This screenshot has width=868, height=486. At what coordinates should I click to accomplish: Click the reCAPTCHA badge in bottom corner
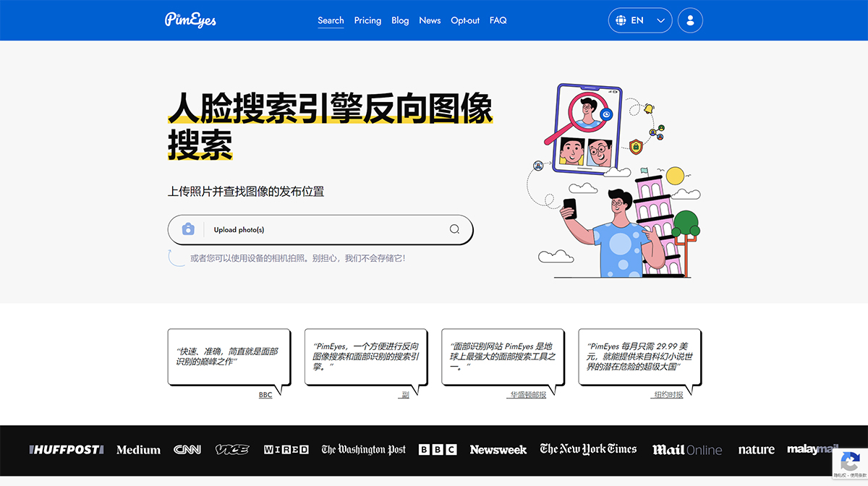[x=851, y=464]
